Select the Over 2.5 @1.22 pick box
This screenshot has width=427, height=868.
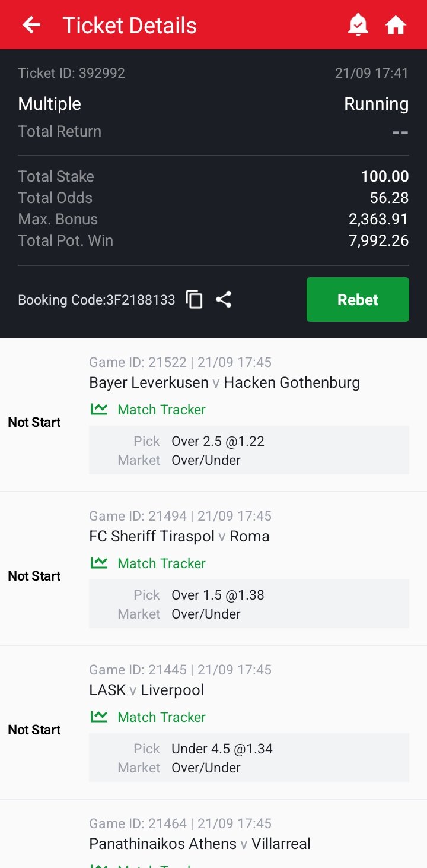(x=249, y=450)
